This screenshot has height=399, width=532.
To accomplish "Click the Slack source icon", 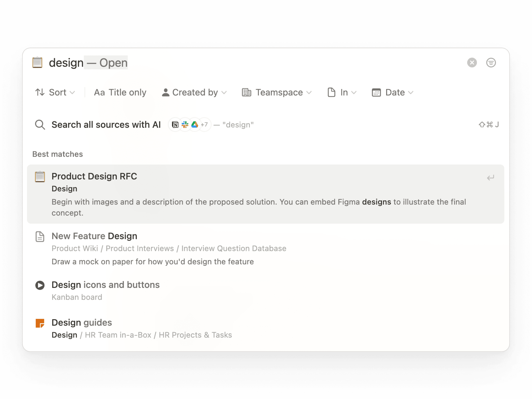I will pyautogui.click(x=185, y=125).
